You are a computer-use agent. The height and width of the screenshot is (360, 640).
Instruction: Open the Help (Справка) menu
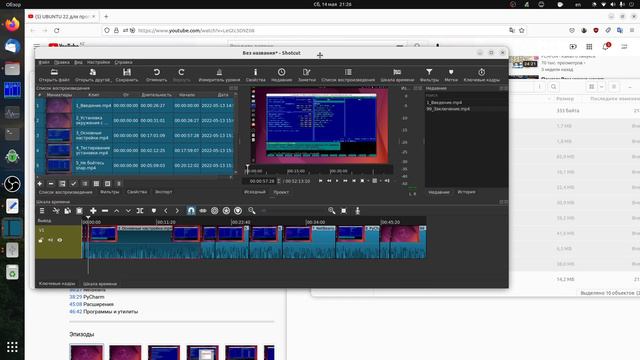[123, 62]
